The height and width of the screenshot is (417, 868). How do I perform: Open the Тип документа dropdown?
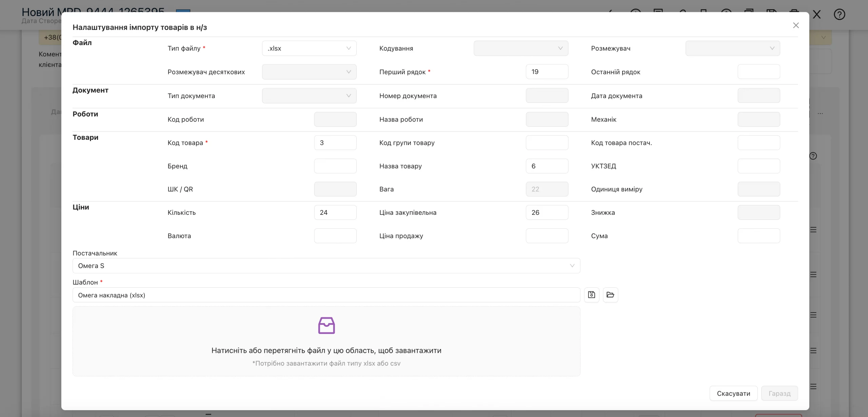coord(309,96)
